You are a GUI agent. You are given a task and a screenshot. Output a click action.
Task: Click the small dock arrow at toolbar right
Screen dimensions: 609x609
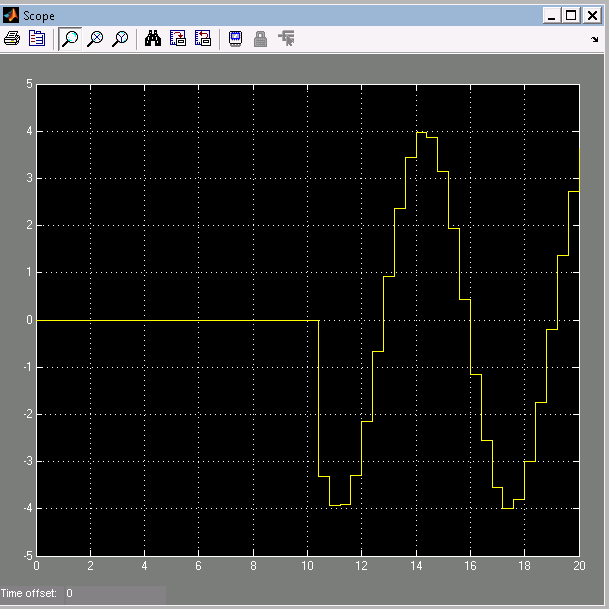(x=594, y=39)
